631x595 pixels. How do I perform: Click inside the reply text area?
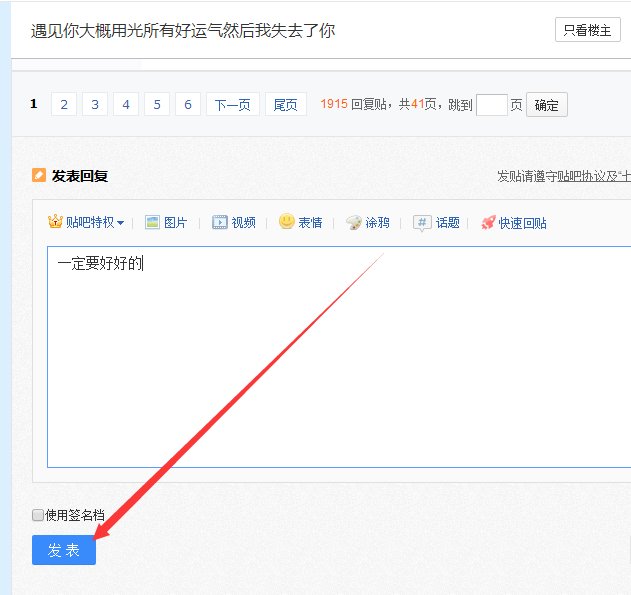[339, 357]
